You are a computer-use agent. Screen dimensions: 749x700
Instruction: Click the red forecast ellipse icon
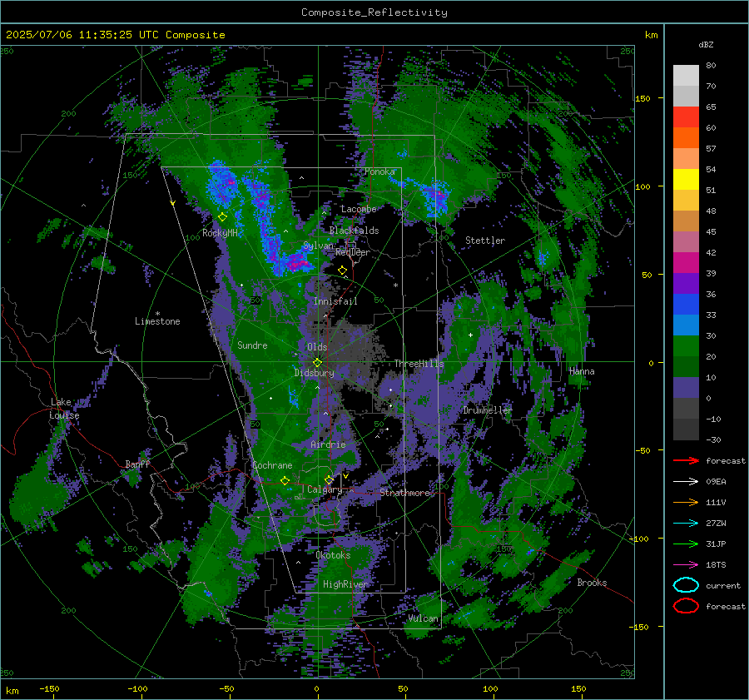[686, 606]
